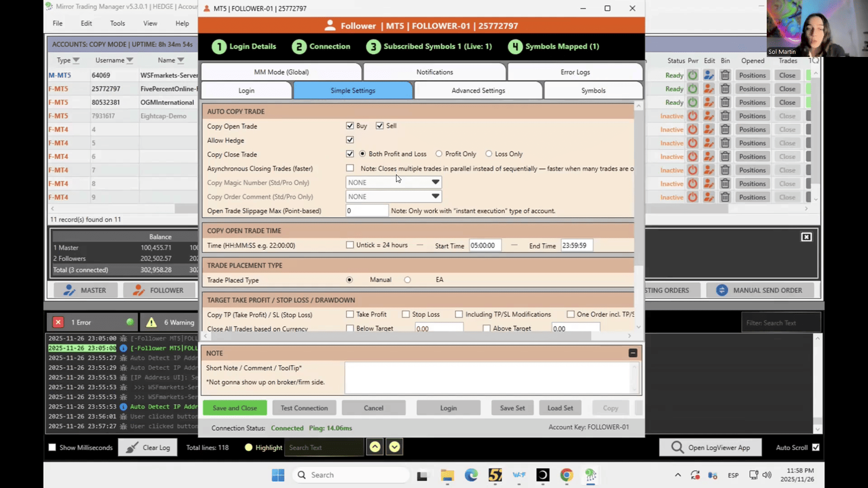Click the Start Time input field
Image resolution: width=868 pixels, height=488 pixels.
click(x=485, y=245)
